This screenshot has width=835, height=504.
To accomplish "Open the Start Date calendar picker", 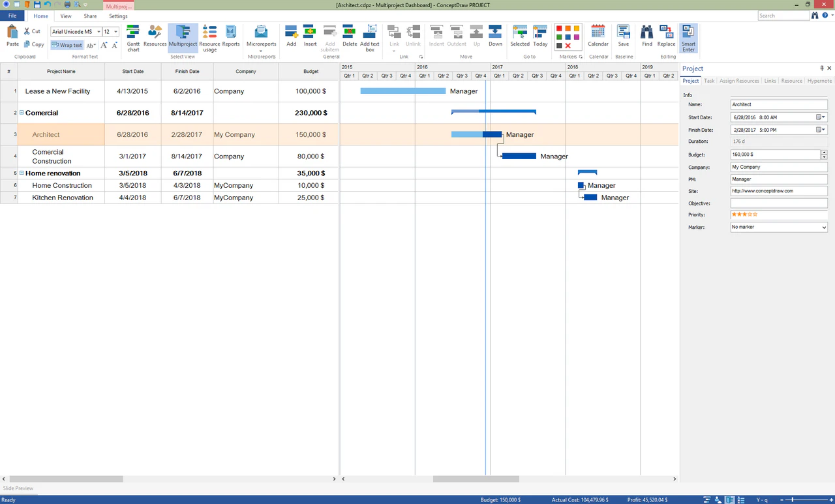I will (820, 117).
